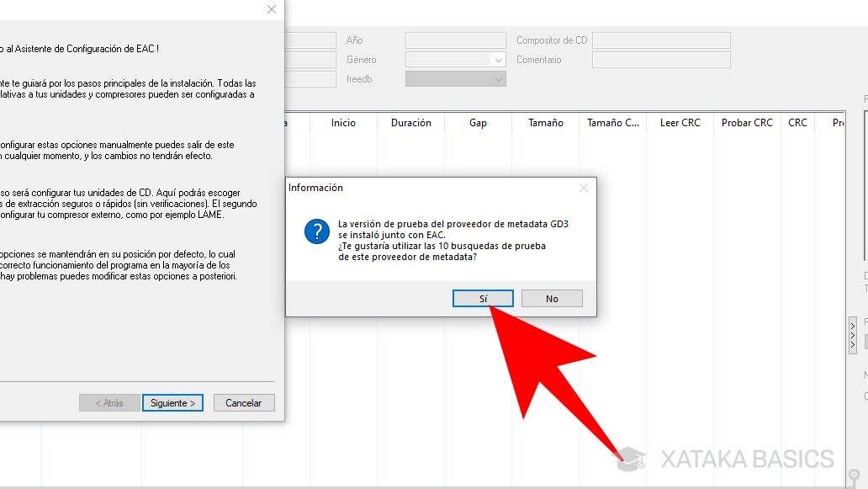This screenshot has width=868, height=489.
Task: Click the Atrás button in the wizard
Action: (x=108, y=402)
